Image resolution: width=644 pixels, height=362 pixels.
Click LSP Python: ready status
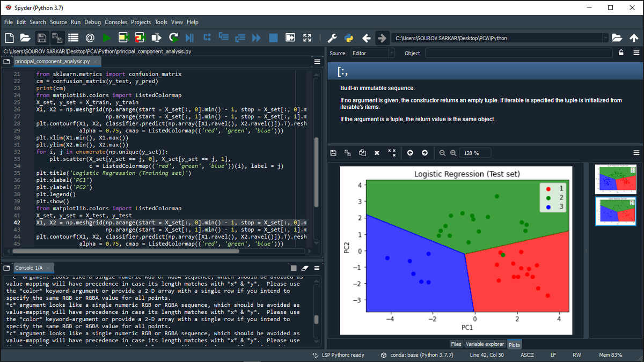[x=338, y=355]
